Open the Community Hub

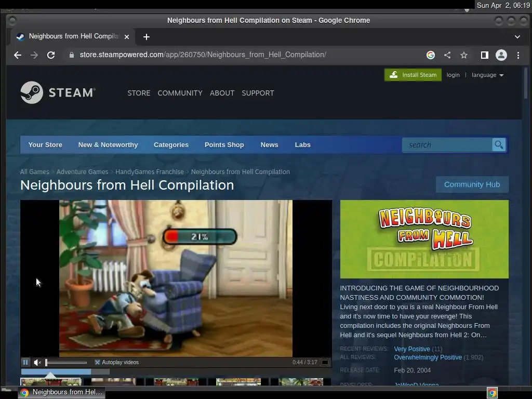click(x=472, y=184)
